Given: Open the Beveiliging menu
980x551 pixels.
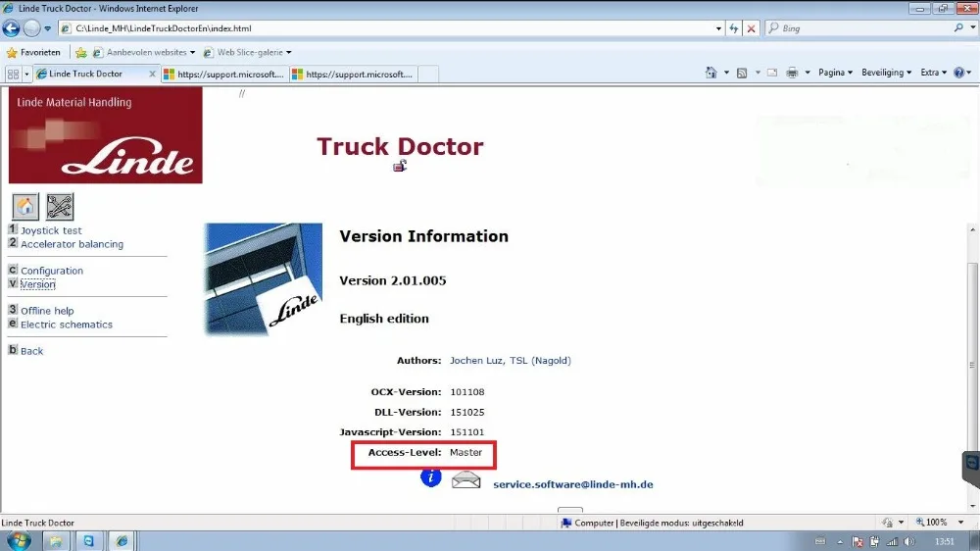Looking at the screenshot, I should coord(886,73).
